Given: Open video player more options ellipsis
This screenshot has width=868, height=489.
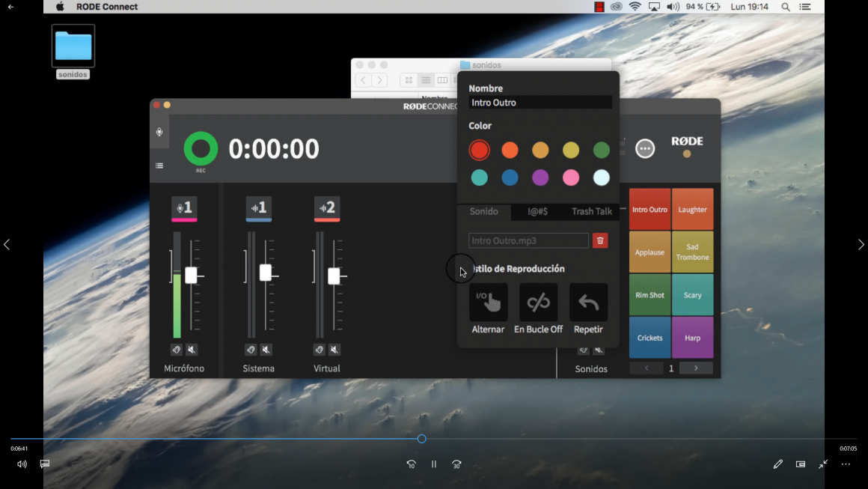Looking at the screenshot, I should click(x=846, y=464).
